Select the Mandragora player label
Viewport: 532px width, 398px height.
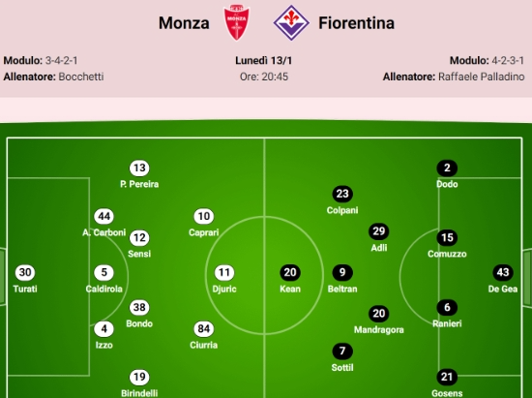click(378, 330)
